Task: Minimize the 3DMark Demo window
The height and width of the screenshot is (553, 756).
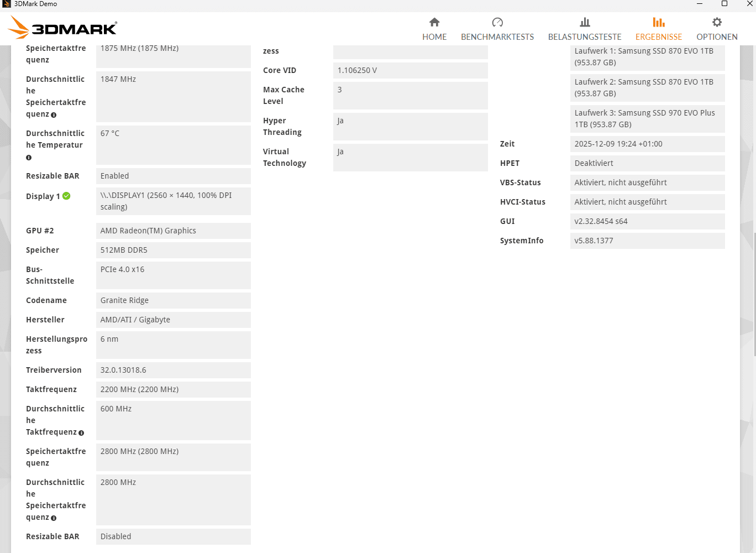Action: pos(699,4)
